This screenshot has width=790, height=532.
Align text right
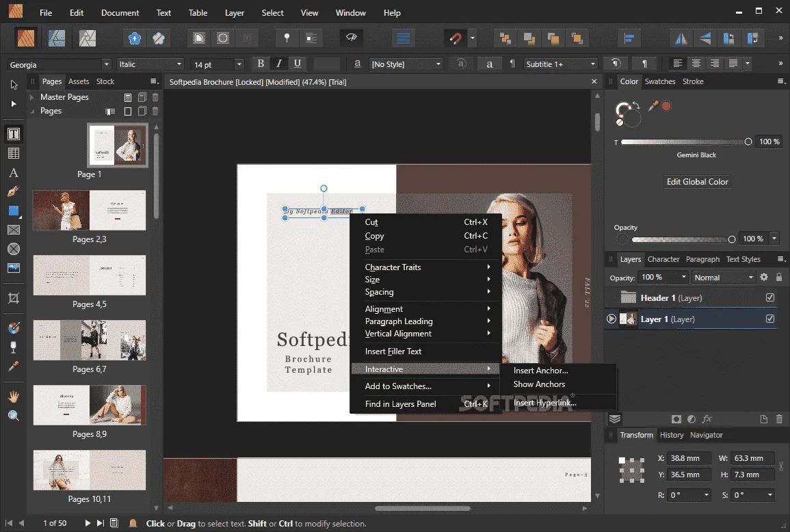[715, 64]
